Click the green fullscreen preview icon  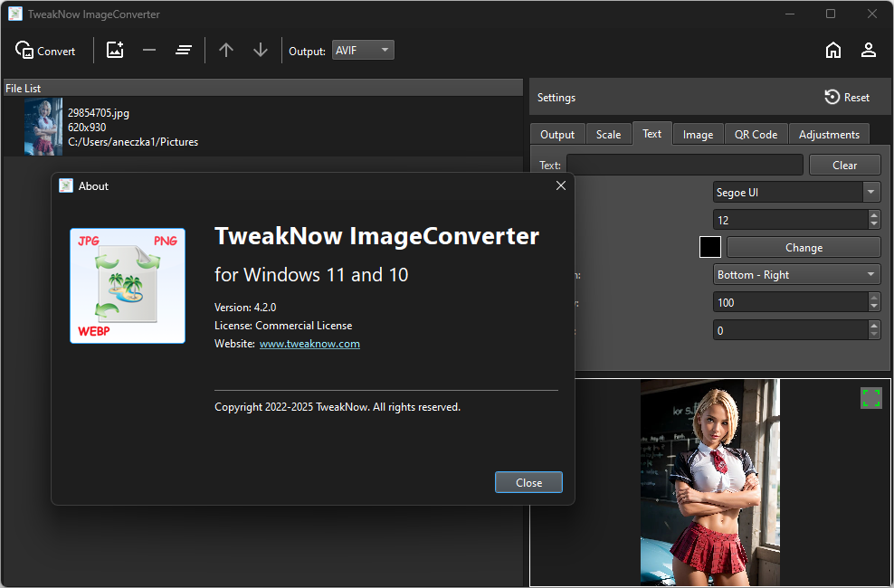tap(870, 398)
